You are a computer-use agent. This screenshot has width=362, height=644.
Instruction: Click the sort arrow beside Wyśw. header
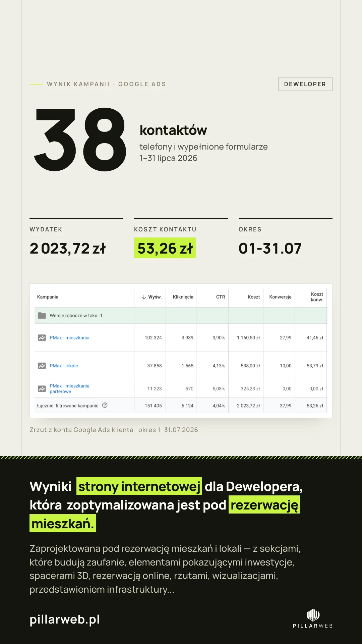coord(144,297)
